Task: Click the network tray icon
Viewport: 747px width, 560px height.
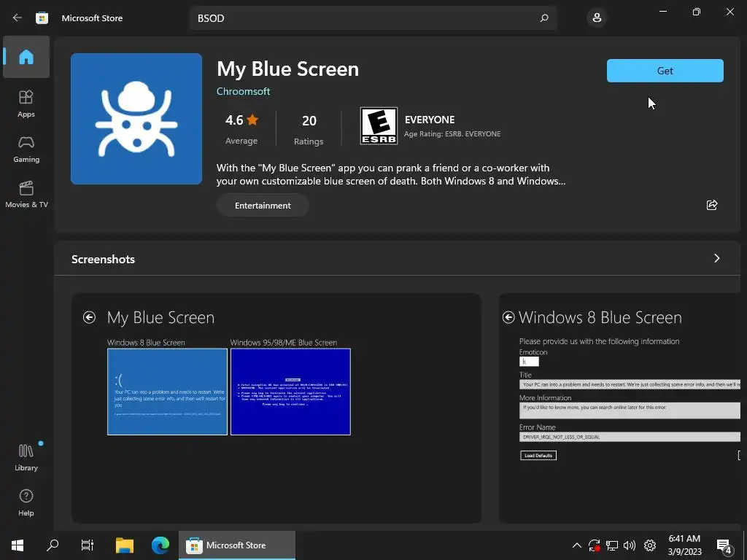Action: (612, 545)
